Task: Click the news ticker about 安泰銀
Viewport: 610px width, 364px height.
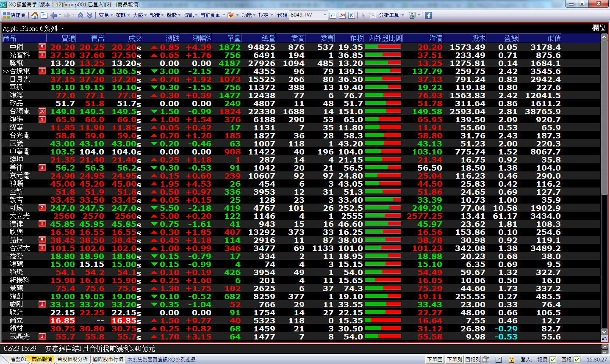Action: [100, 349]
